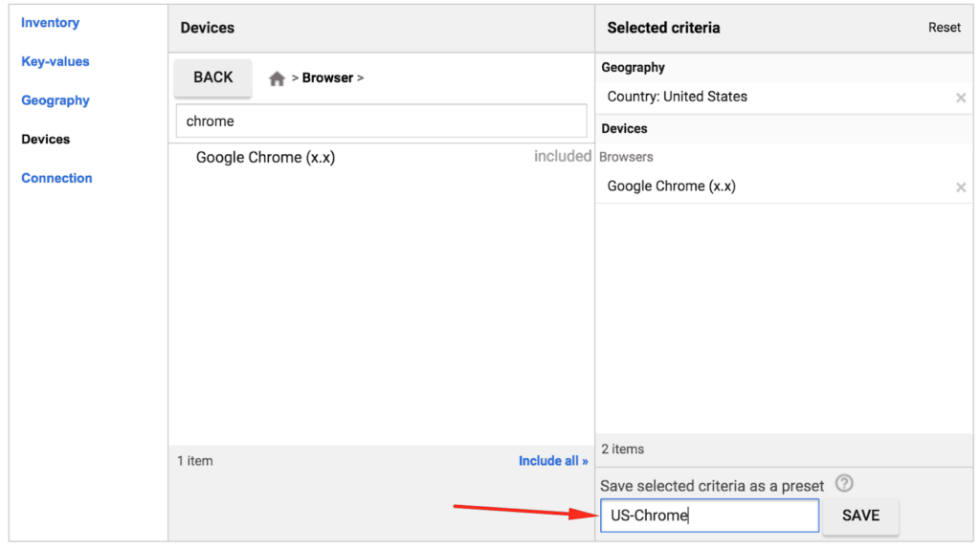
Task: Open the Connection targeting section
Action: [56, 178]
